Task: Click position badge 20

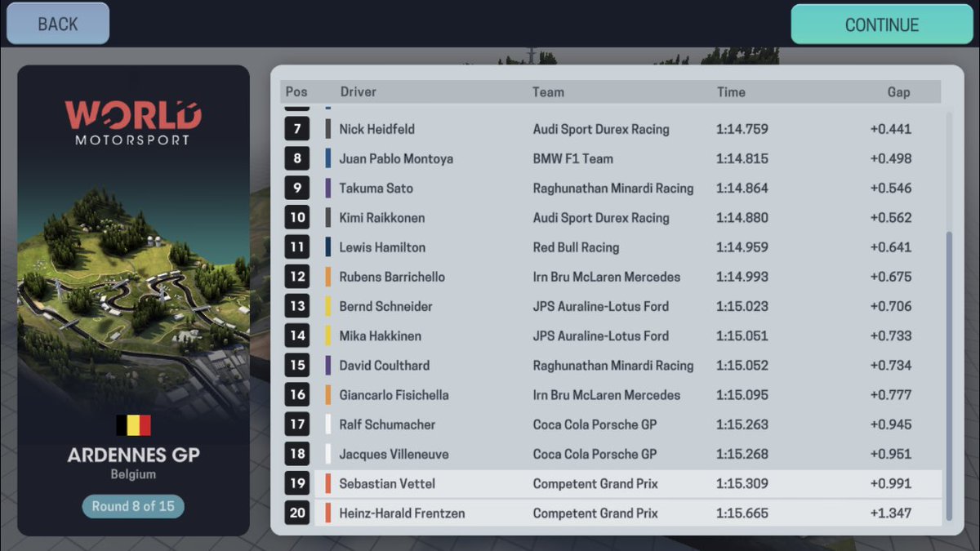Action: pyautogui.click(x=297, y=513)
